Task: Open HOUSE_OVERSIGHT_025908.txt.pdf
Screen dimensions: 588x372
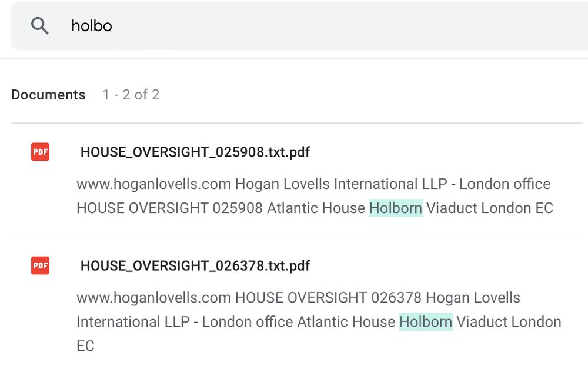Action: click(x=195, y=152)
